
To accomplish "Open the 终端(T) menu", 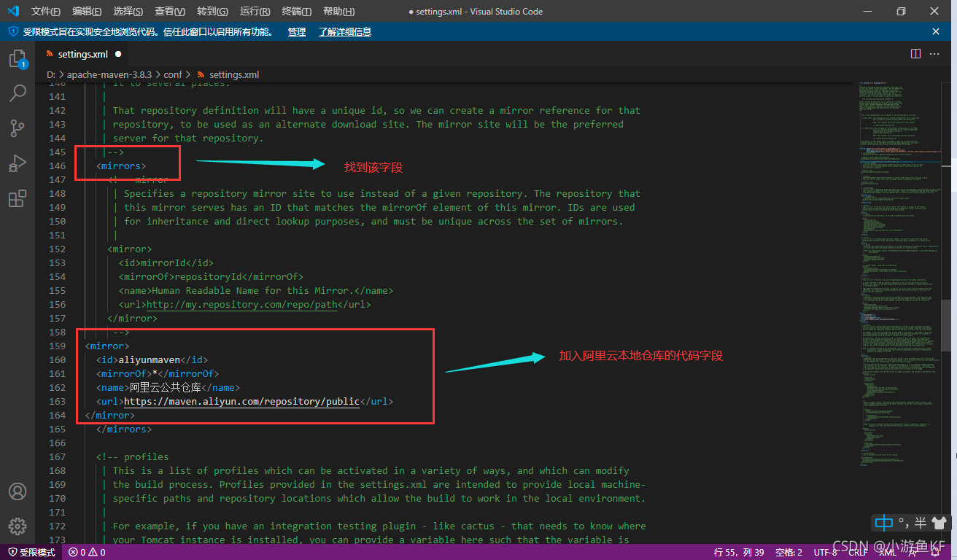I will pyautogui.click(x=296, y=11).
